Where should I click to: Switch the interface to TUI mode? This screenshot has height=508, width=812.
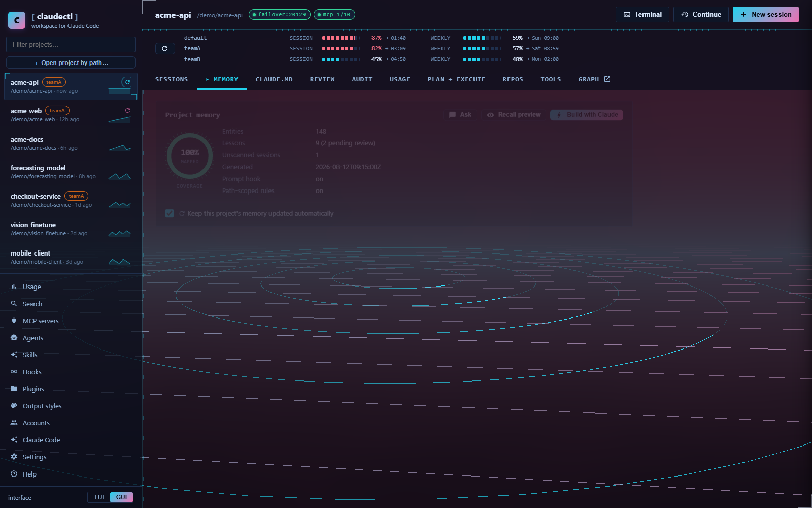pyautogui.click(x=99, y=497)
